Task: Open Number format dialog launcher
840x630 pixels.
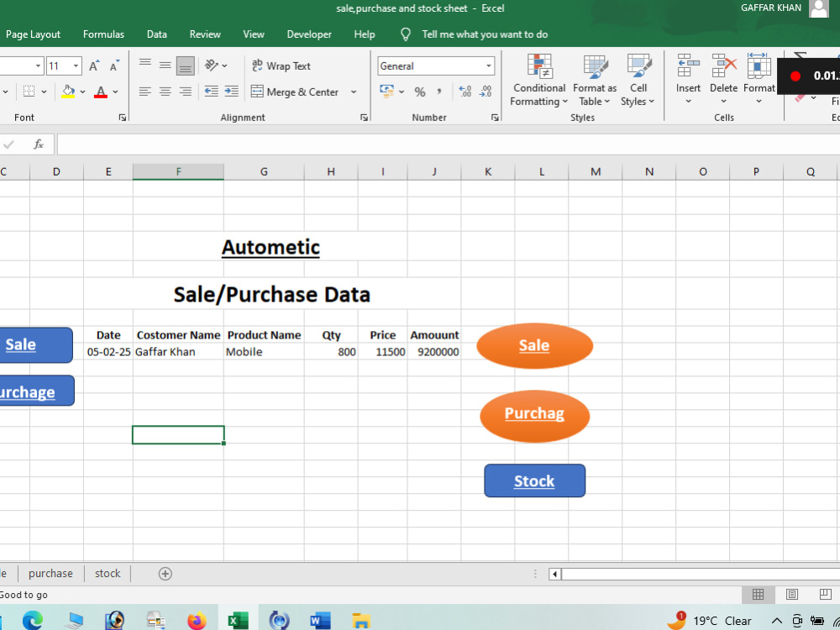Action: click(x=495, y=118)
